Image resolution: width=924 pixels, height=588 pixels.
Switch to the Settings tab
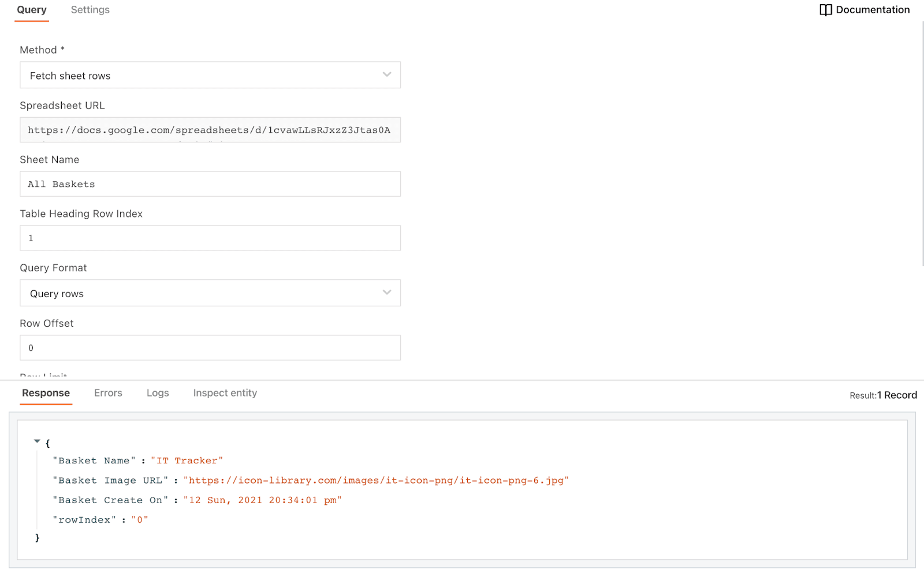tap(90, 10)
